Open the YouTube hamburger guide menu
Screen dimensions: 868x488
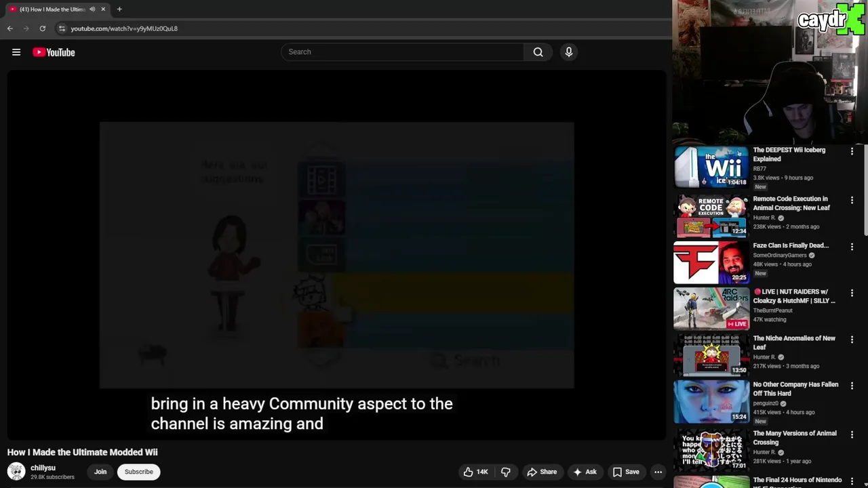pyautogui.click(x=16, y=52)
